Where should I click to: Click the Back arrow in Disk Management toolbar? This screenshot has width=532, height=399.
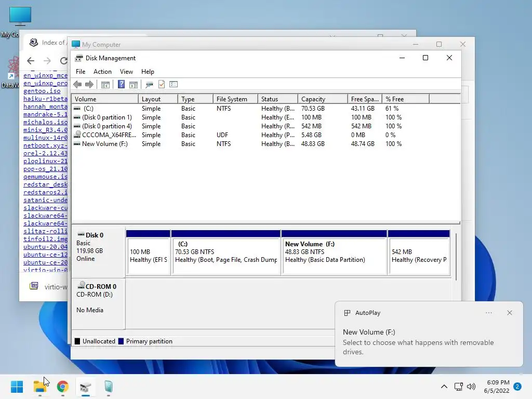click(77, 85)
